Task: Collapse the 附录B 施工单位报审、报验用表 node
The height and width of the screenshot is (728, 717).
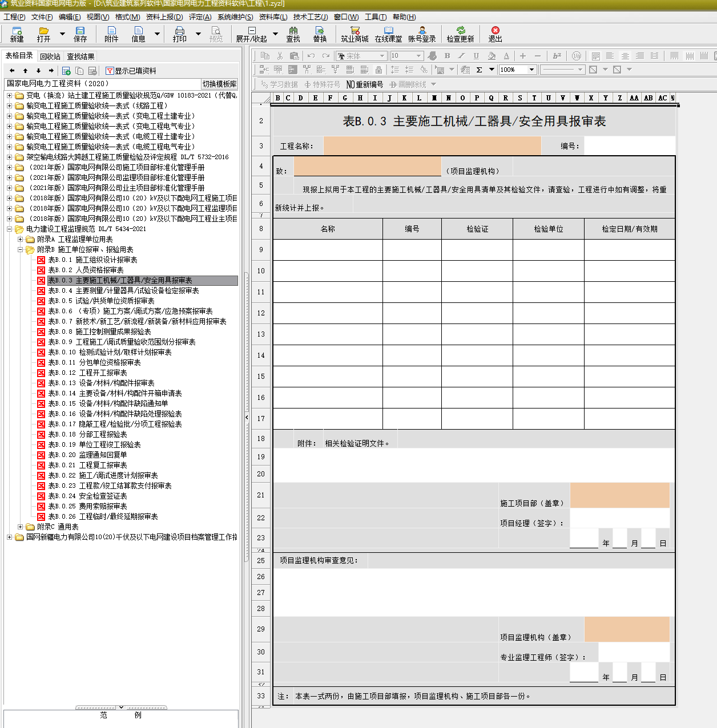Action: click(x=21, y=249)
